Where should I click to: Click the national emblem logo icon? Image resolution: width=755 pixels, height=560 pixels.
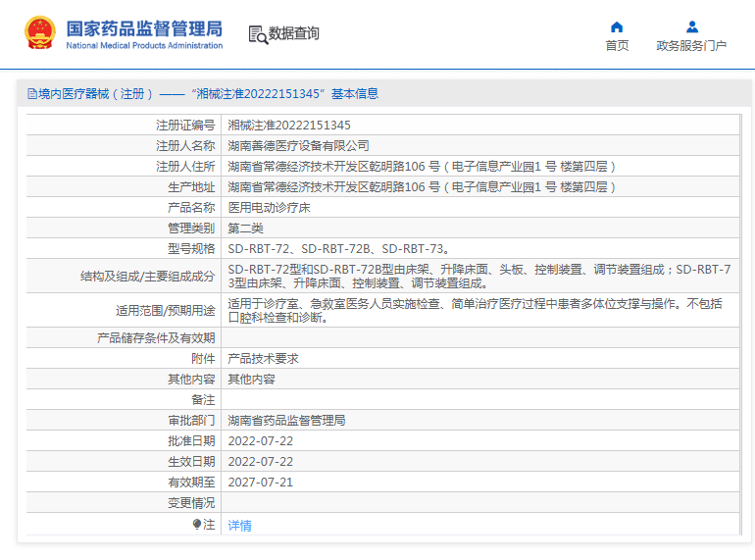[40, 33]
